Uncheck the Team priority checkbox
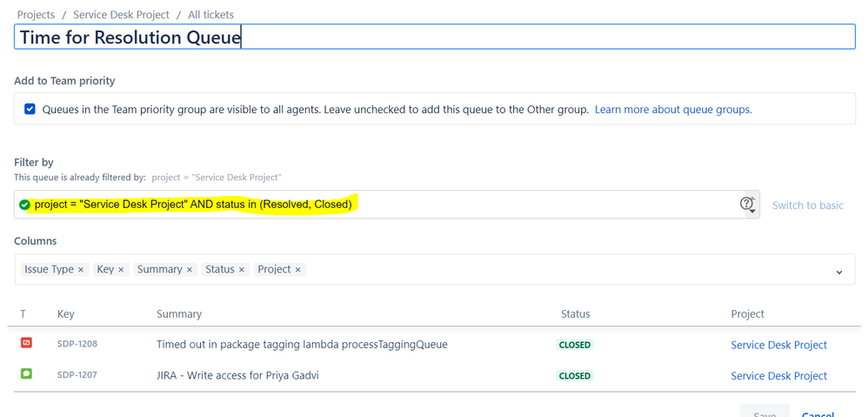868x417 pixels. tap(30, 109)
